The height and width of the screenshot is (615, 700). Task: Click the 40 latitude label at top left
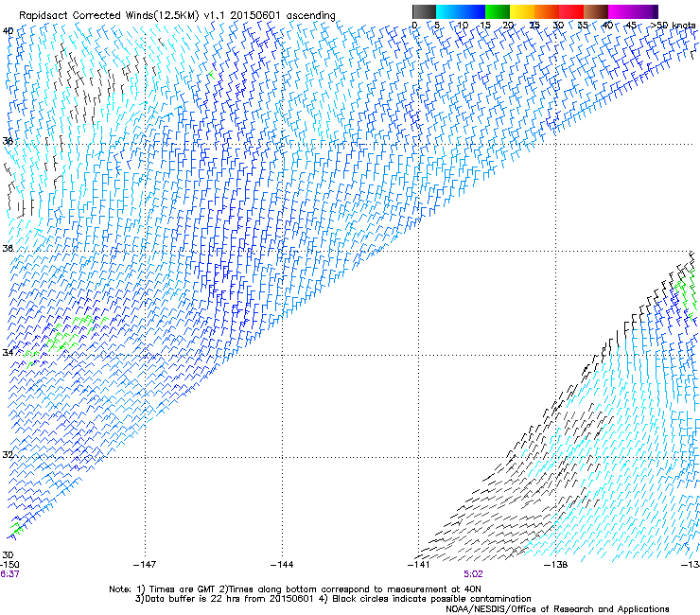pos(8,31)
